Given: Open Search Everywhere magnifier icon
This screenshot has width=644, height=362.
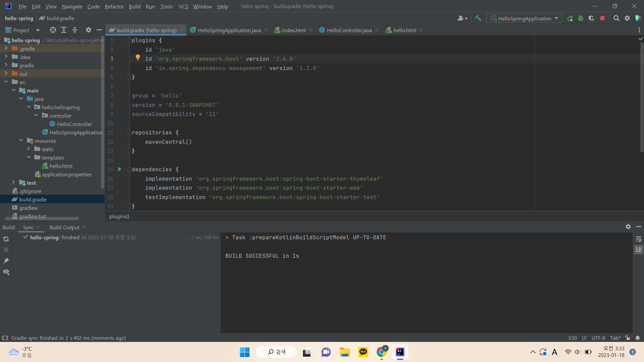Looking at the screenshot, I should [616, 18].
